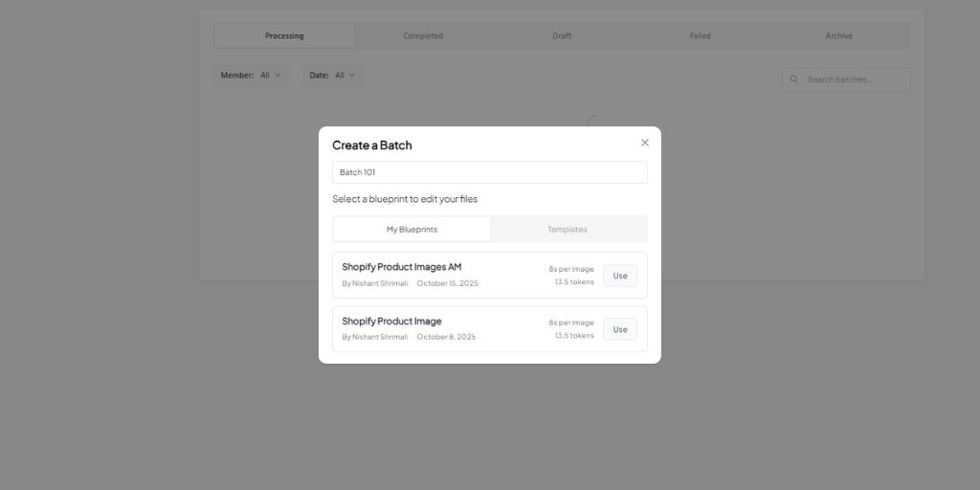Close the Create a Batch dialog
The image size is (980, 490).
(x=645, y=143)
